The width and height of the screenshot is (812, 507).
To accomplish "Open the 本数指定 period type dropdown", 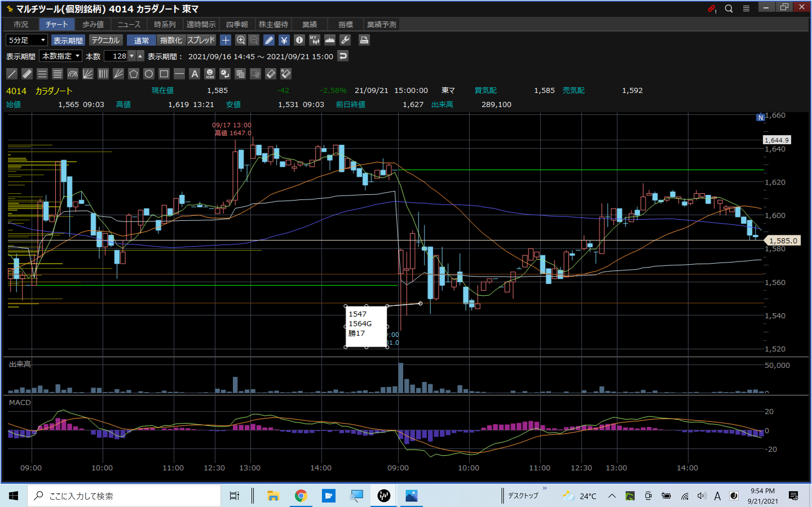I will click(61, 56).
